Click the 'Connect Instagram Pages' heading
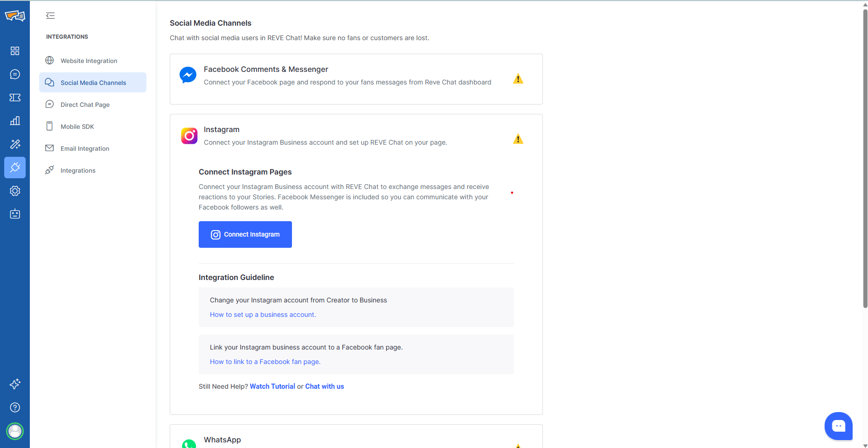868x448 pixels. tap(245, 172)
